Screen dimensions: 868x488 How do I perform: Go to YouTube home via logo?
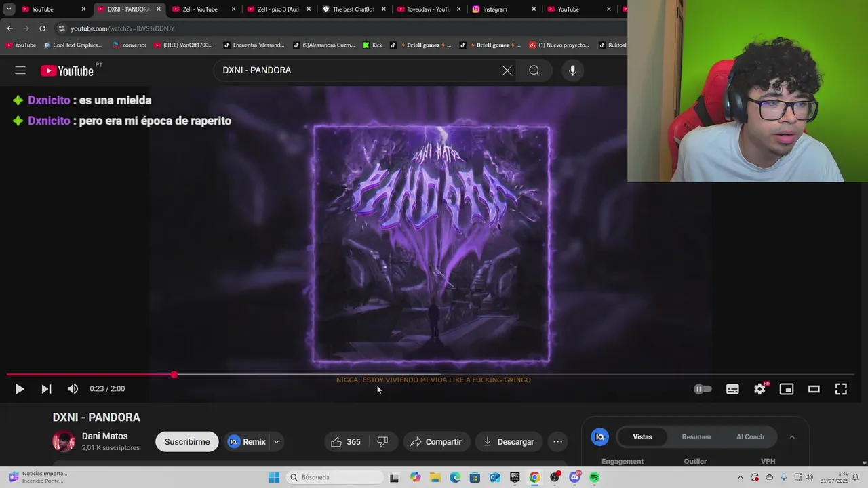(x=67, y=70)
